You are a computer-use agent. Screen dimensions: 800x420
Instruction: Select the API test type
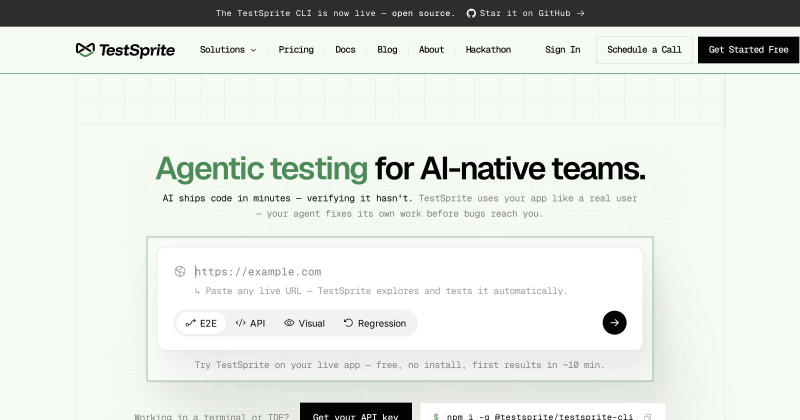tap(251, 323)
